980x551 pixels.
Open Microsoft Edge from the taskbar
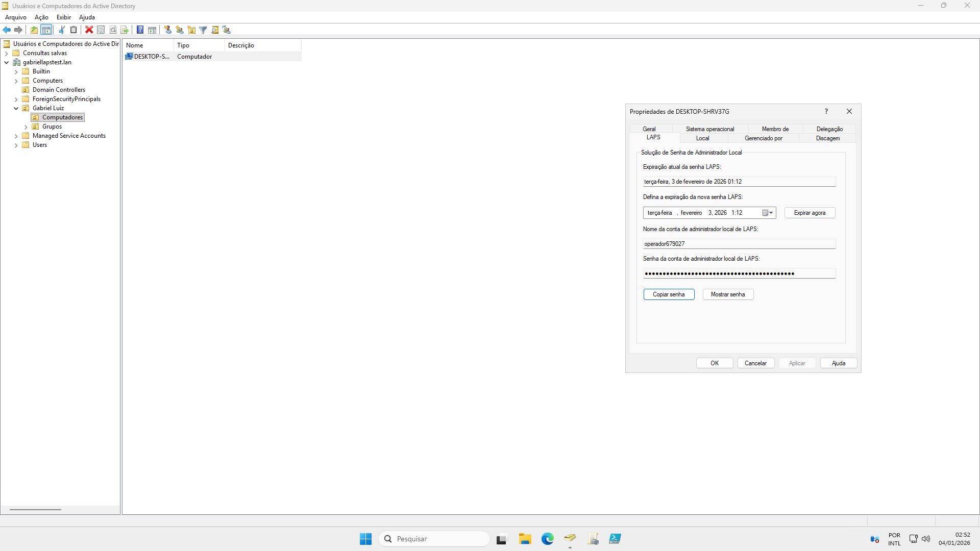tap(547, 539)
